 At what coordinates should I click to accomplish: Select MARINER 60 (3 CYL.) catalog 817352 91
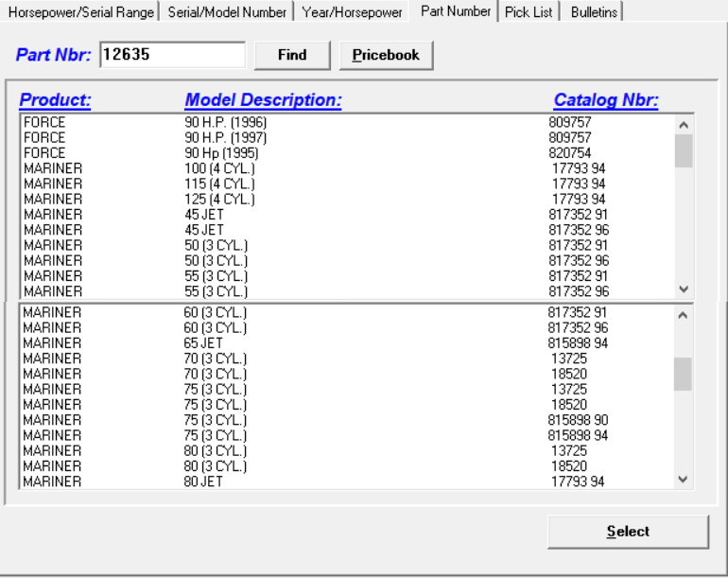point(347,312)
